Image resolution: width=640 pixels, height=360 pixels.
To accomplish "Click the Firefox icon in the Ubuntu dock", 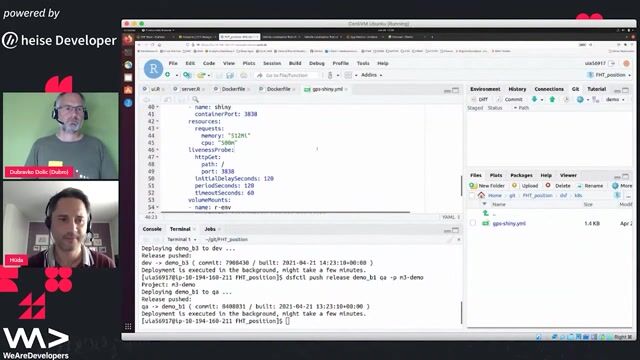I will (128, 40).
